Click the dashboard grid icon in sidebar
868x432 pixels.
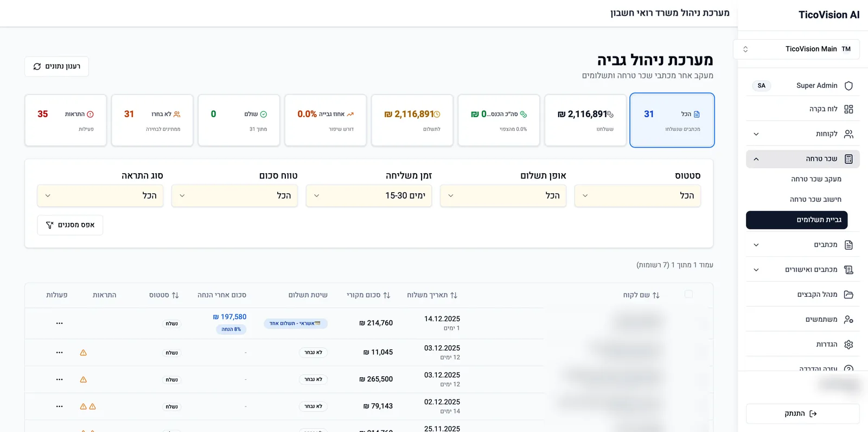click(x=848, y=109)
